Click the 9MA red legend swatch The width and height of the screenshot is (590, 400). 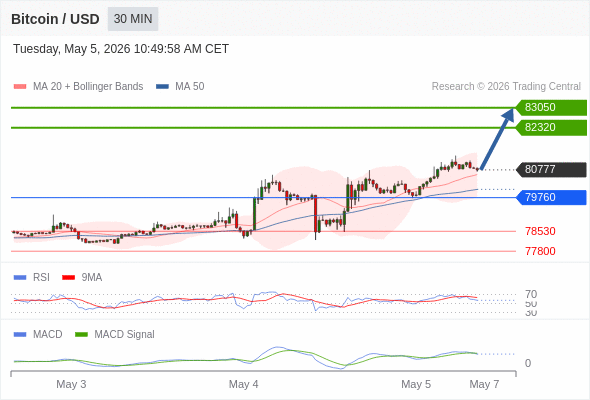68,278
